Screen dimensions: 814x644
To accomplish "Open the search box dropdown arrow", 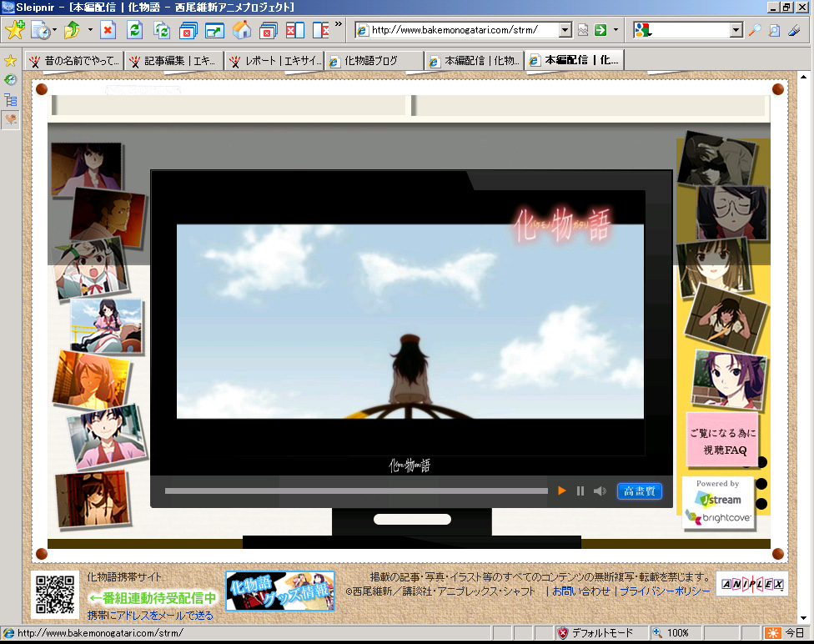I will [x=736, y=30].
